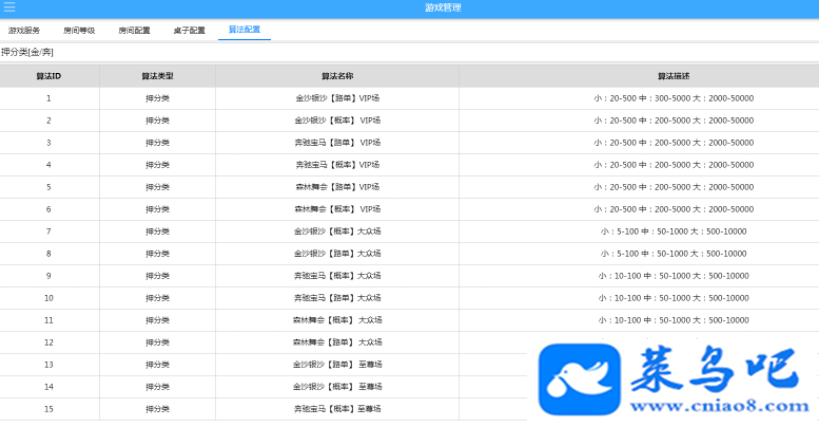Image resolution: width=822 pixels, height=427 pixels.
Task: Switch to the 房间等级 tab
Action: pyautogui.click(x=79, y=30)
